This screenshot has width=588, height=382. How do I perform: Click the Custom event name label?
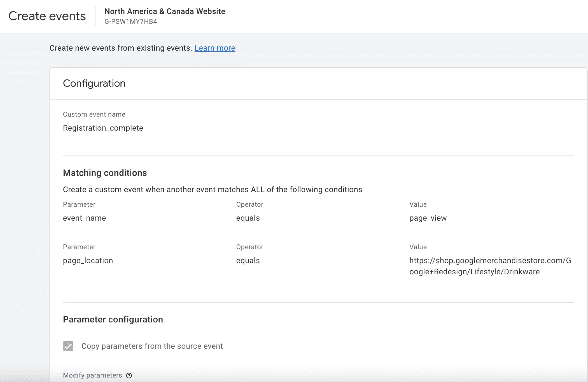click(94, 114)
